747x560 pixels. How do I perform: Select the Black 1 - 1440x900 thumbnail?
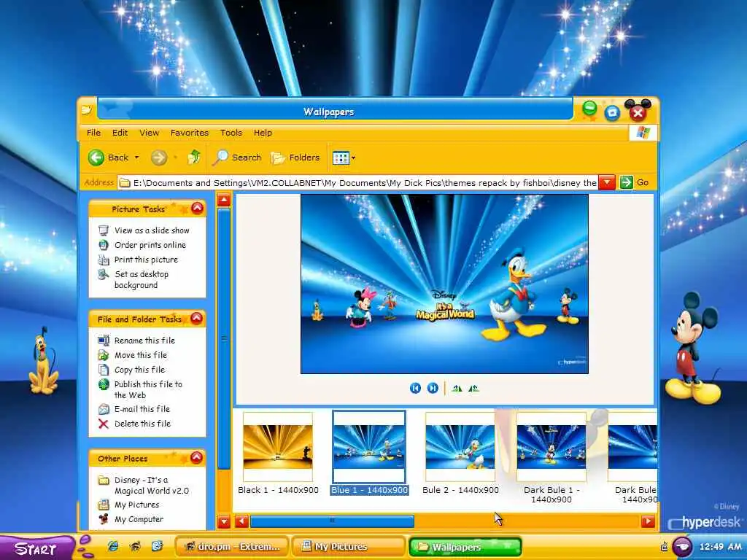(278, 447)
